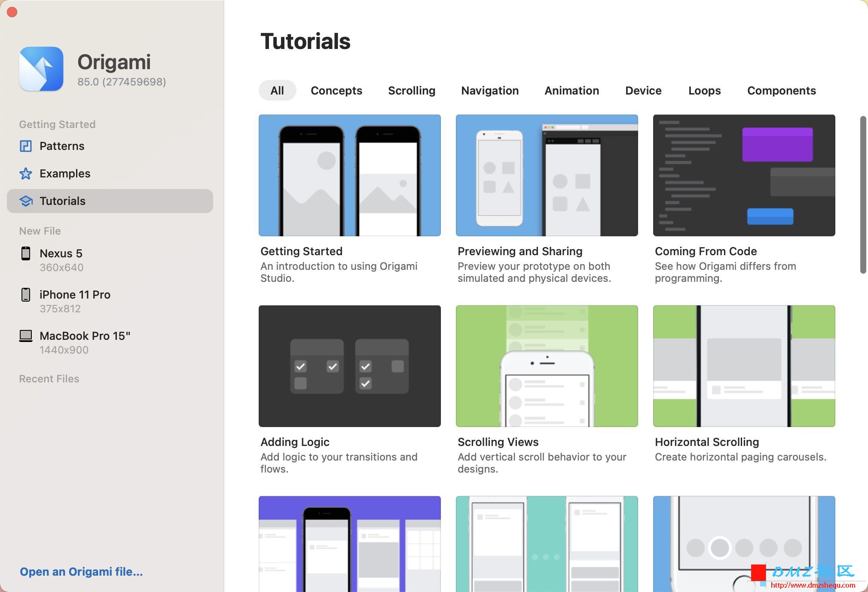Image resolution: width=868 pixels, height=592 pixels.
Task: Switch to the Device tab
Action: (643, 91)
